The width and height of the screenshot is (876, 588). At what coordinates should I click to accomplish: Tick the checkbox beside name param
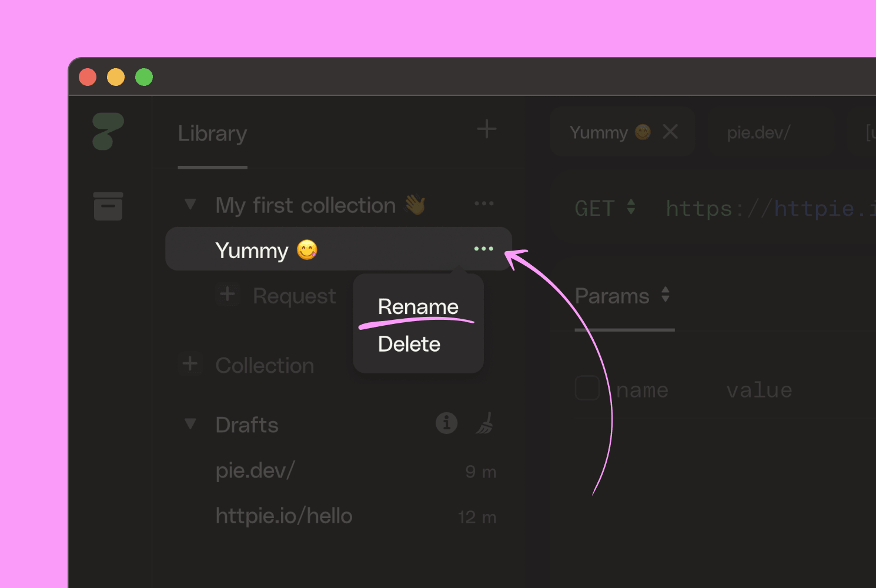coord(587,388)
